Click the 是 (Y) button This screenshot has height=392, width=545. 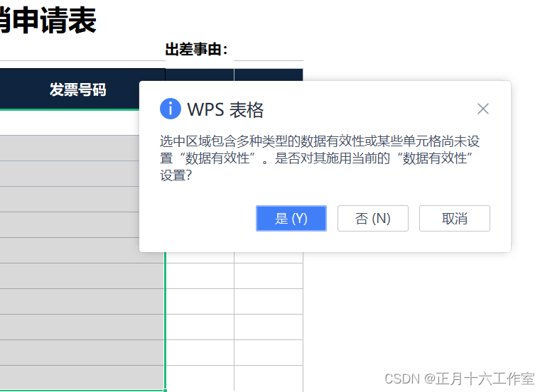(291, 218)
